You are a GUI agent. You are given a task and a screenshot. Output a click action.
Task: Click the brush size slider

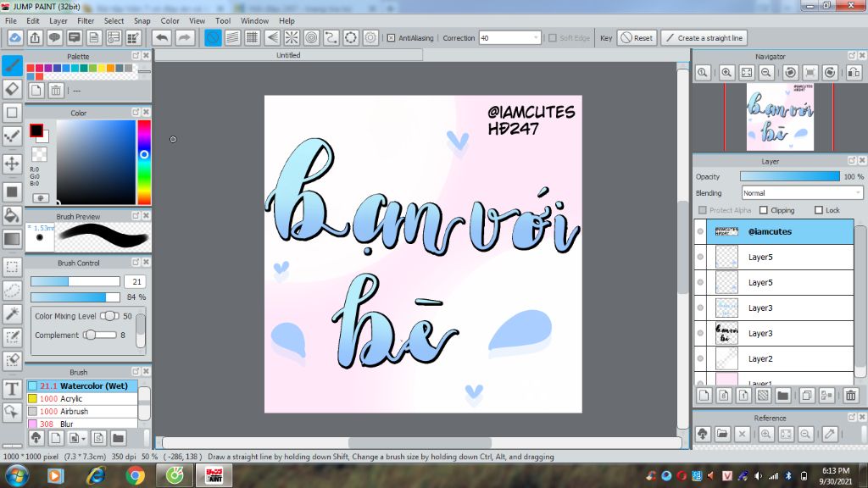pyautogui.click(x=75, y=281)
